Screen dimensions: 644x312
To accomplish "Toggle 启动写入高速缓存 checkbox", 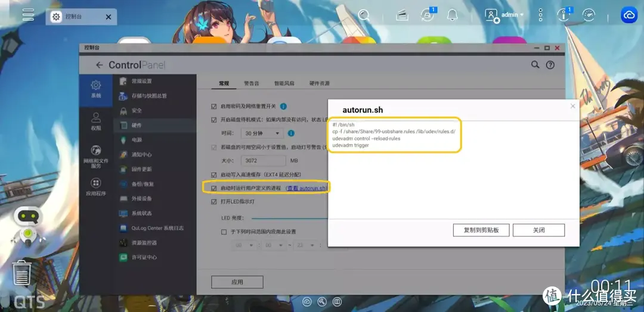I will tap(213, 174).
